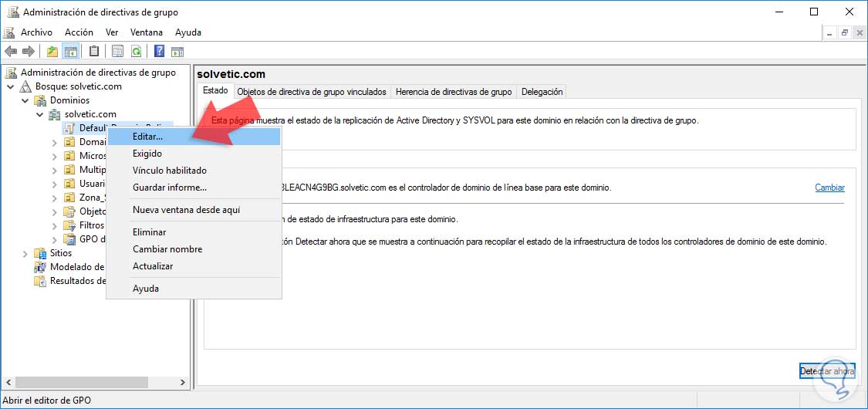
Task: Click the Forward arrow toolbar icon
Action: tap(29, 52)
